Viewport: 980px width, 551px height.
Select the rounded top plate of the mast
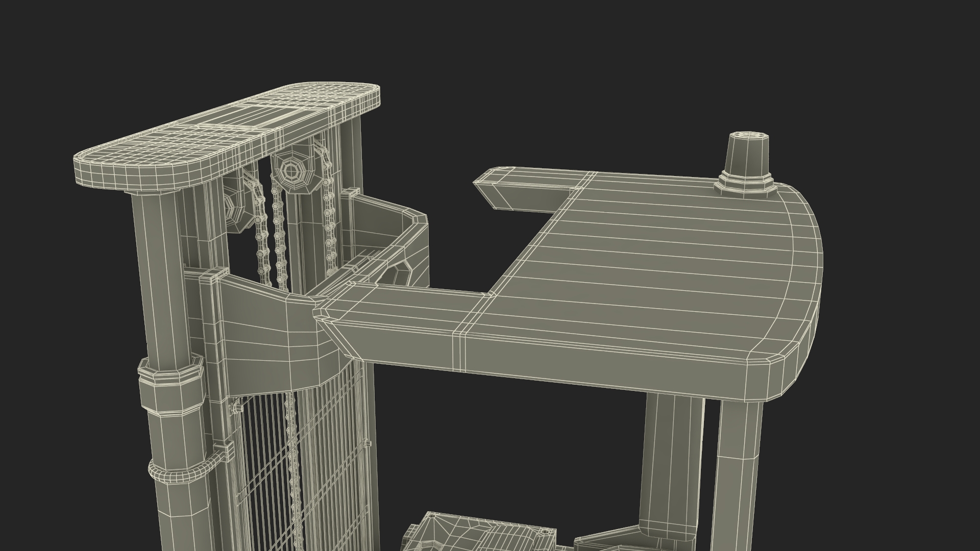coord(227,137)
